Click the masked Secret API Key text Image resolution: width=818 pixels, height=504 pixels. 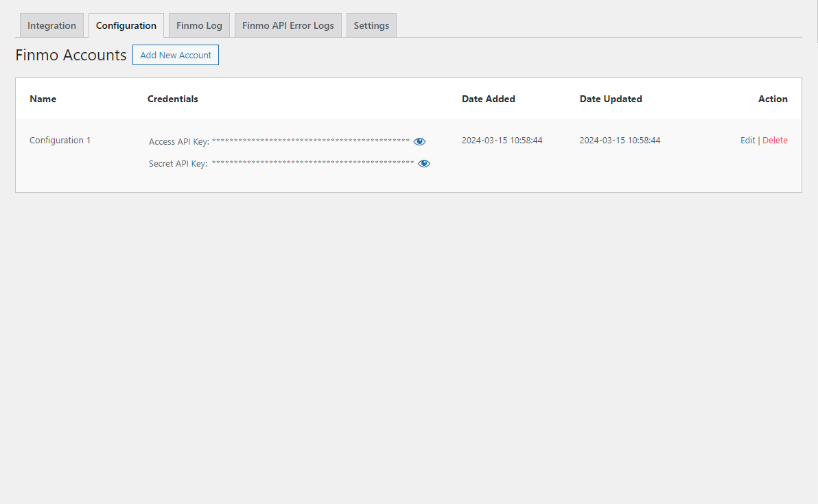313,163
